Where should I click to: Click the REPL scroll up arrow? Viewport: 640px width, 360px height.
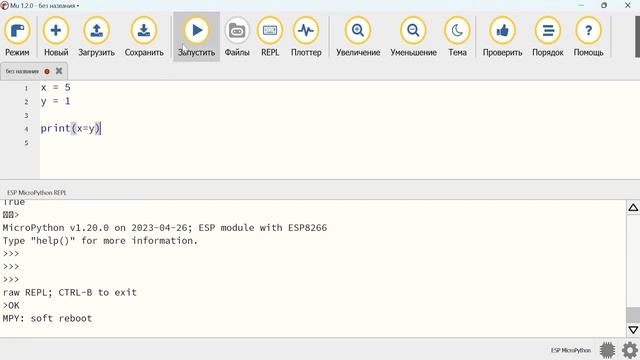(633, 208)
